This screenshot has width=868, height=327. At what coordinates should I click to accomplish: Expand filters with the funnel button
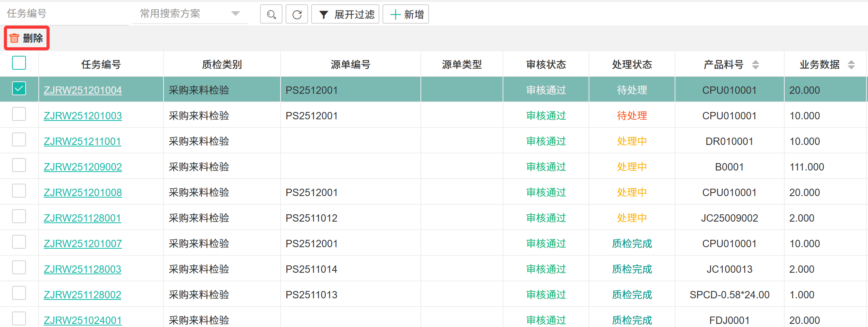[x=345, y=15]
